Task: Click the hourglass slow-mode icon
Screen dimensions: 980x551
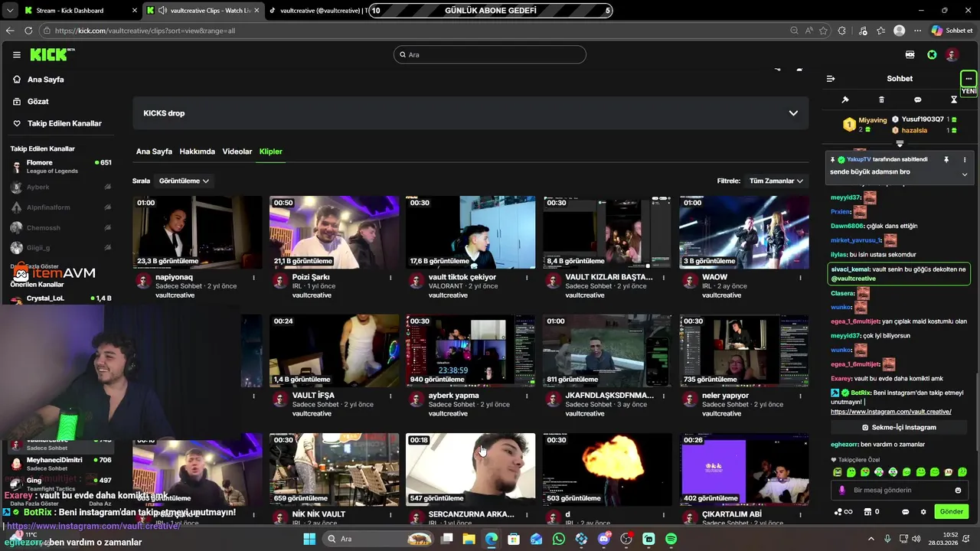Action: pos(954,99)
